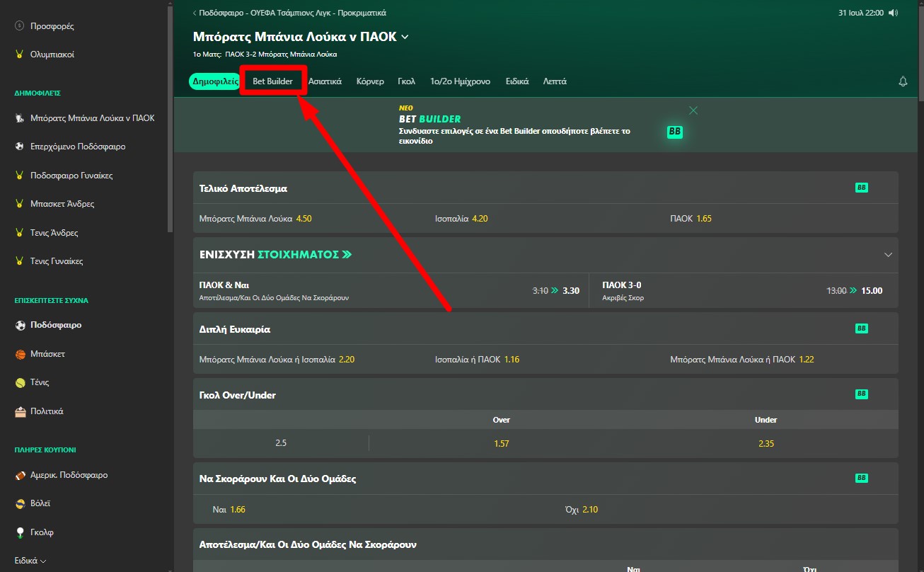Image resolution: width=924 pixels, height=572 pixels.
Task: Open Προσφορές in the sidebar
Action: point(52,26)
